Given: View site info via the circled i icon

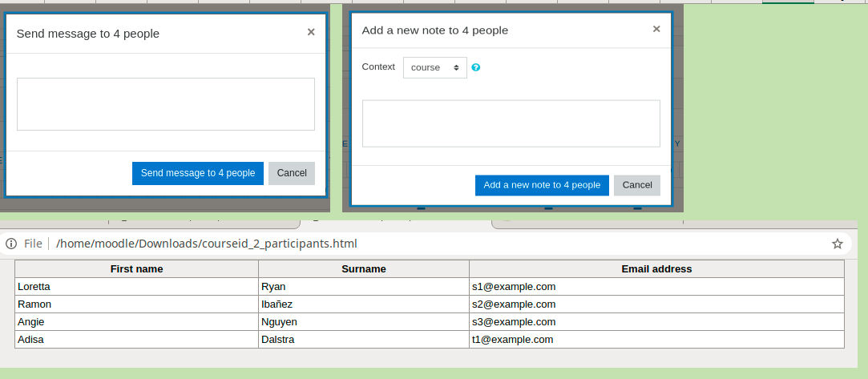Looking at the screenshot, I should (x=11, y=244).
